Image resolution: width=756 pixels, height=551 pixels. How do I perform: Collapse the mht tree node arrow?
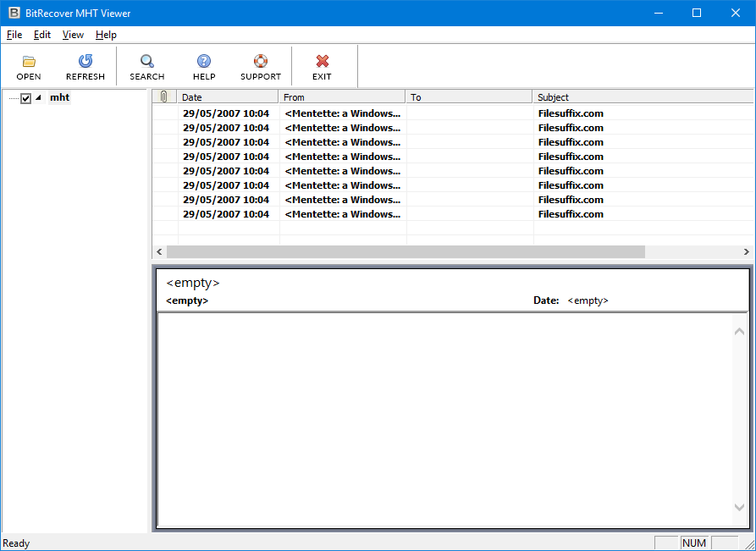(x=39, y=98)
